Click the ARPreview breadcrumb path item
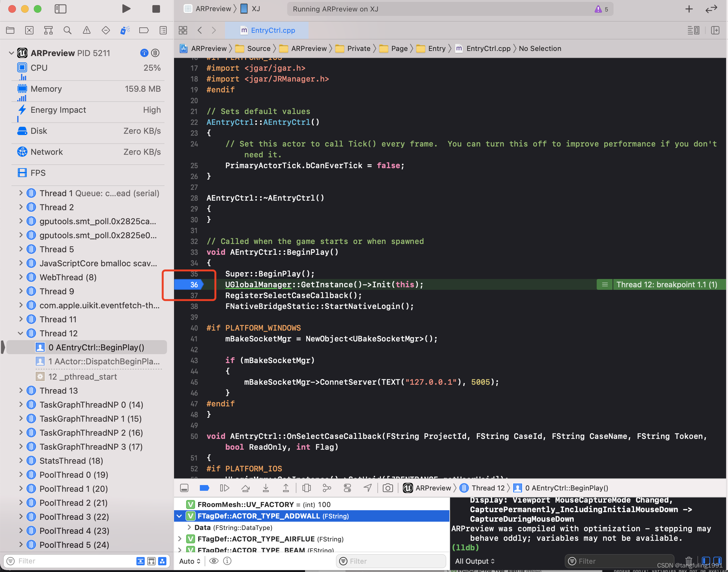Screen dimensions: 728x572 207,48
